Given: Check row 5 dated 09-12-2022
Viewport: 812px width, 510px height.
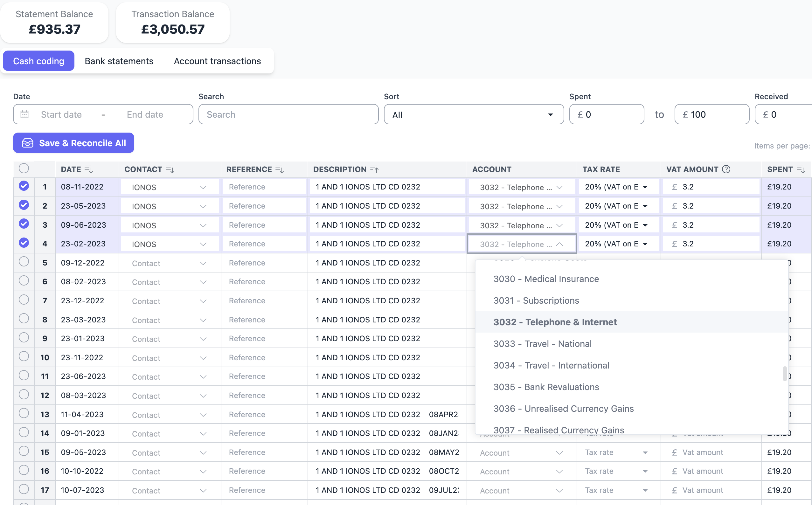Looking at the screenshot, I should (24, 262).
